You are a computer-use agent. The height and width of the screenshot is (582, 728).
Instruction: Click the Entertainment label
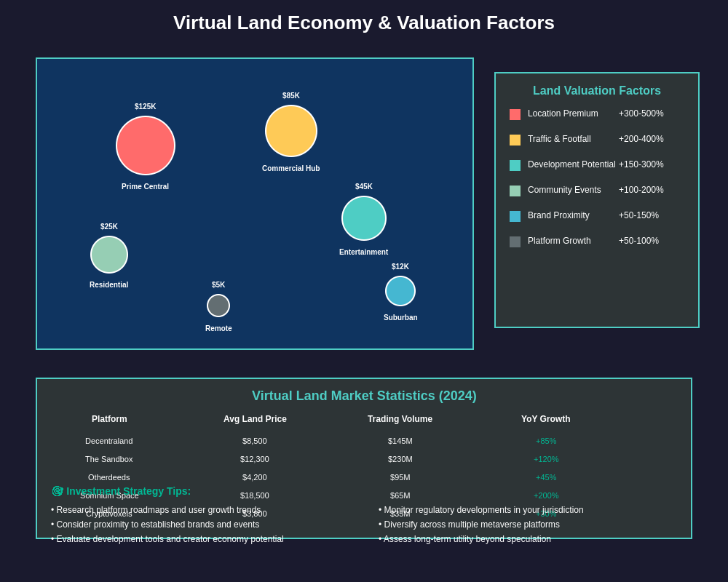363,252
